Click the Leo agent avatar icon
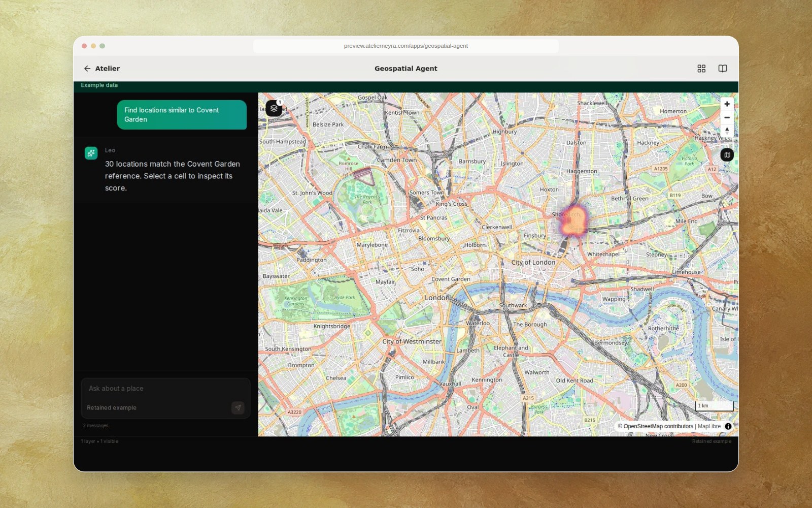The image size is (812, 508). [91, 153]
